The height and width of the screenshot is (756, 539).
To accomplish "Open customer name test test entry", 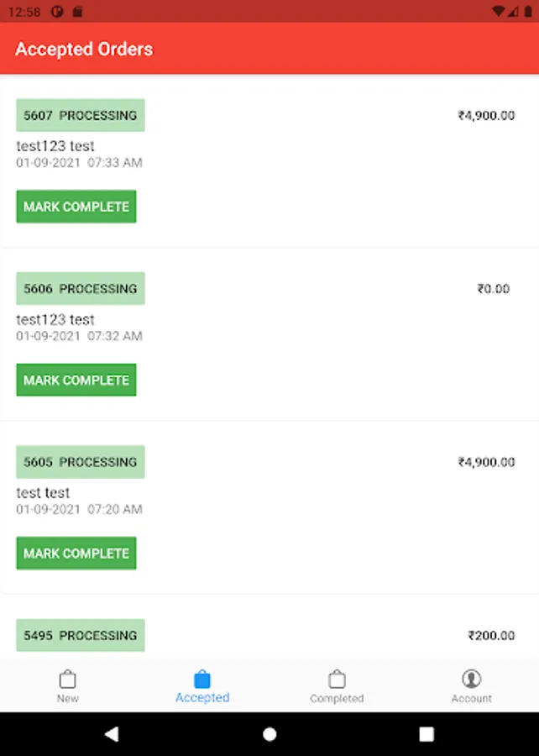I will click(x=43, y=493).
